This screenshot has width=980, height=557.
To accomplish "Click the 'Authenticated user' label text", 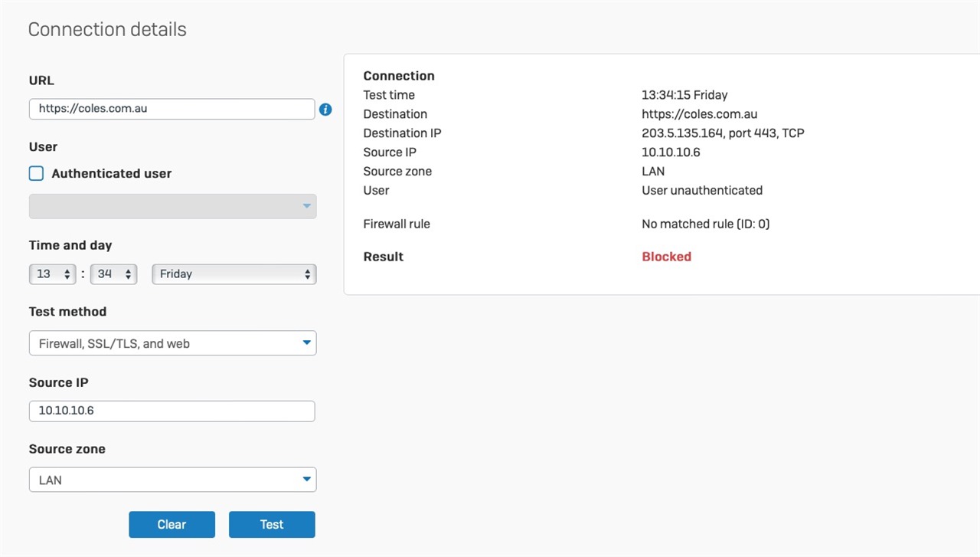I will click(x=112, y=174).
